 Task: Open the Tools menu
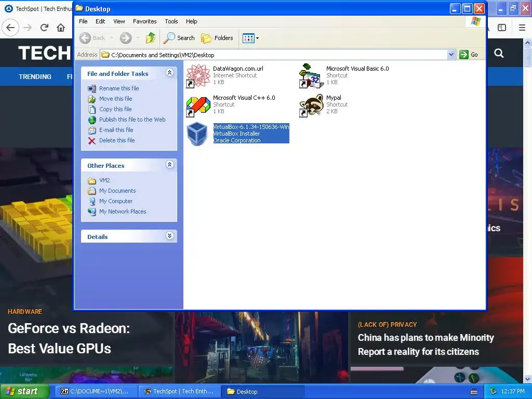[x=171, y=21]
